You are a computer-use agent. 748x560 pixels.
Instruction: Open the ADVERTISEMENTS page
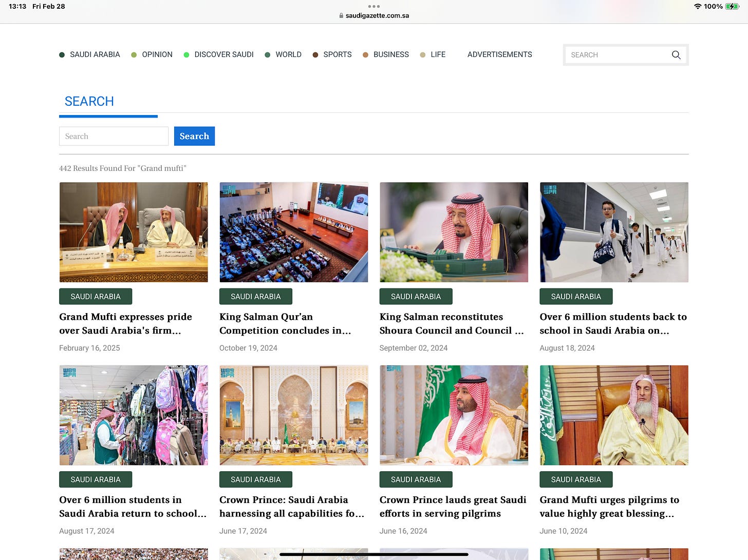tap(500, 54)
